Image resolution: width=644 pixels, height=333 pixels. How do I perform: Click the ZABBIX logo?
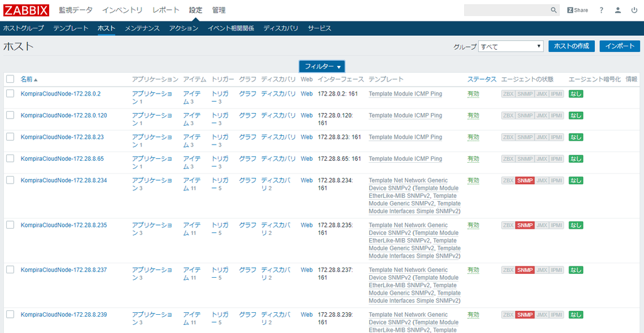tap(26, 10)
